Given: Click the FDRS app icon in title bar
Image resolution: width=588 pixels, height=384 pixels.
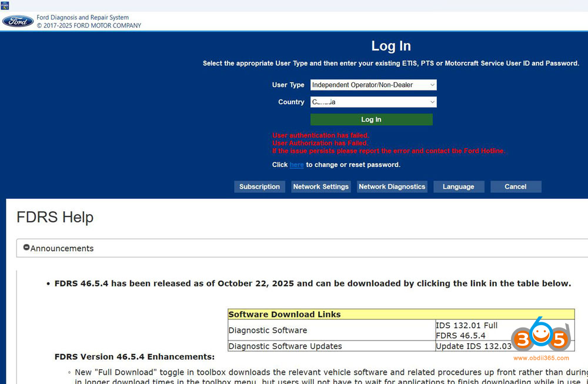Looking at the screenshot, I should [5, 5].
